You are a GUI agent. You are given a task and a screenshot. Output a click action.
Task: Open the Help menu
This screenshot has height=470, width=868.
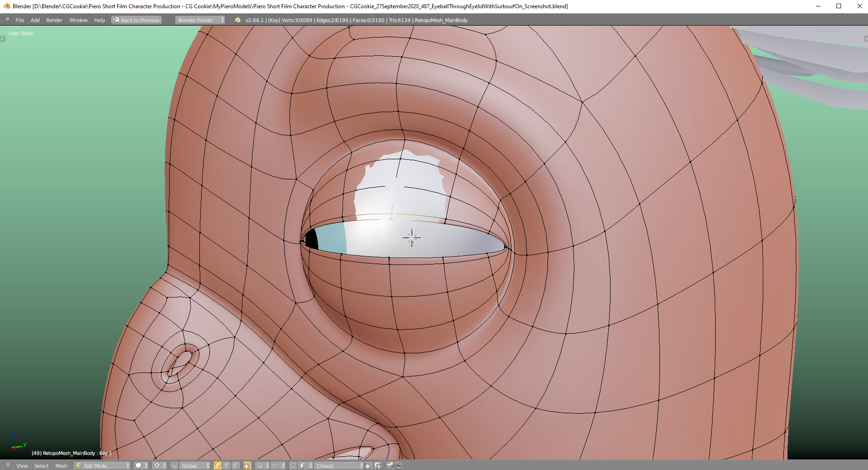pos(100,20)
